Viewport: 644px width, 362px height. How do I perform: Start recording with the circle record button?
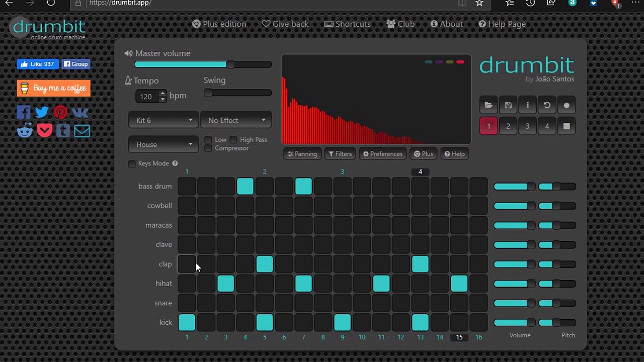tap(567, 105)
